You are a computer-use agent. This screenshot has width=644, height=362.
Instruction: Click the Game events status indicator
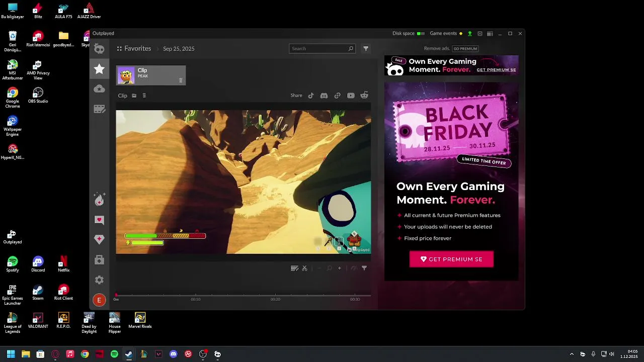pos(446,34)
